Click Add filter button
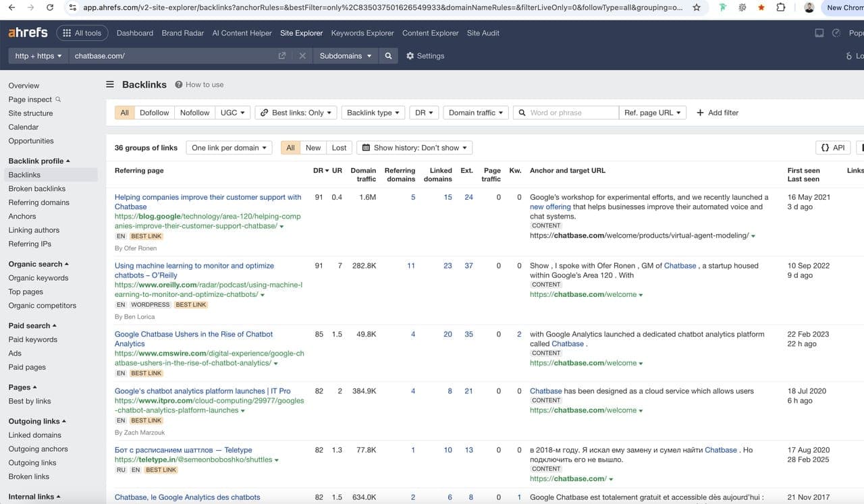Image resolution: width=864 pixels, height=504 pixels. tap(718, 113)
